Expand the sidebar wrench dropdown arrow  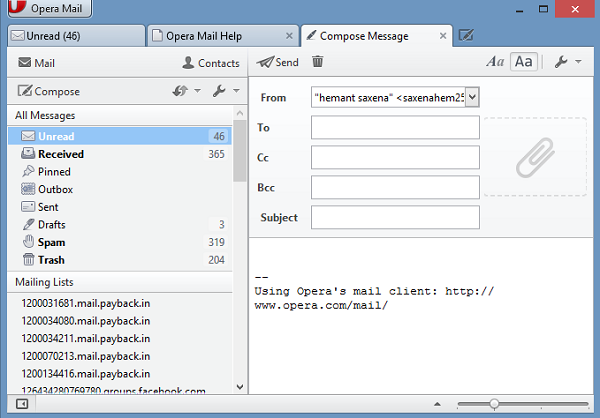tap(236, 91)
